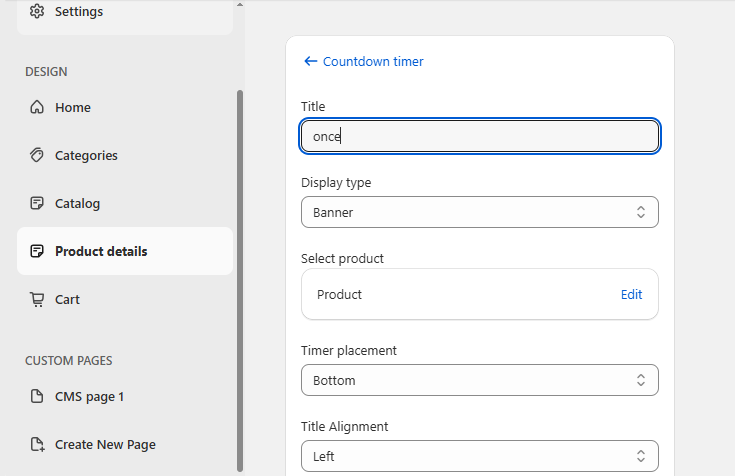Open CMS page 1 custom page
The image size is (735, 476).
(125, 396)
